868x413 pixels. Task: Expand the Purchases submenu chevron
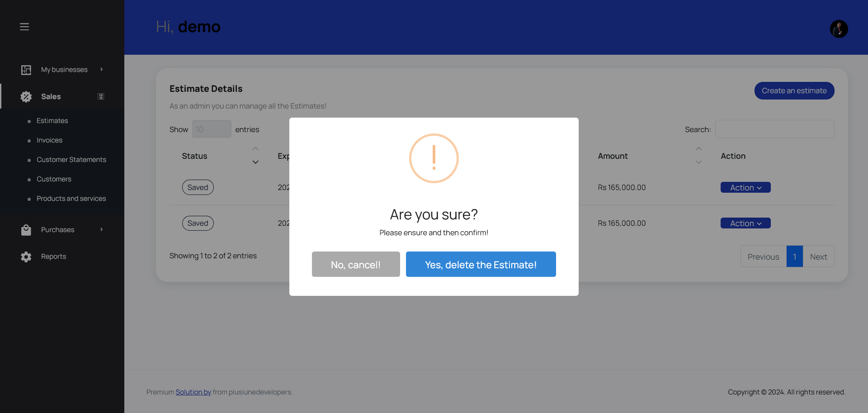[x=101, y=229]
